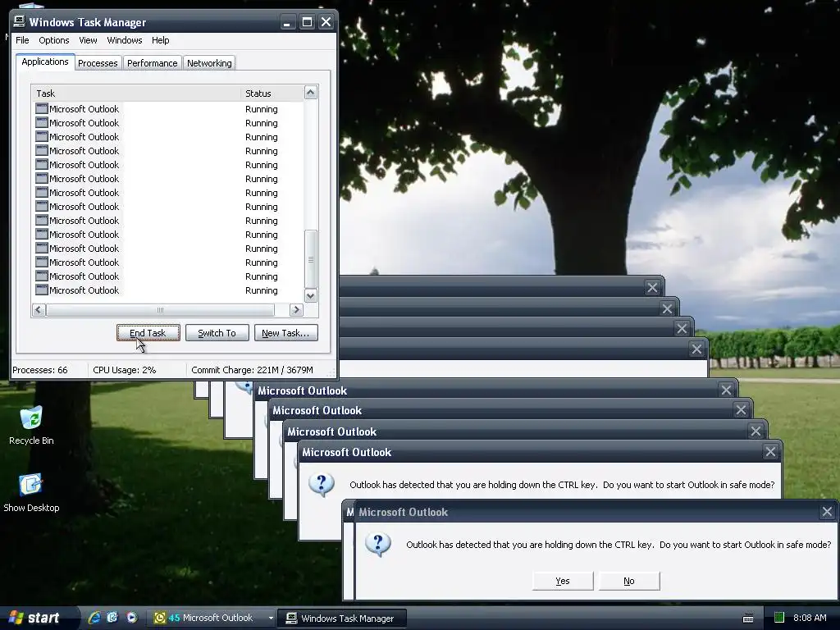Image resolution: width=840 pixels, height=630 pixels.
Task: Click the Windows Task Manager taskbar button
Action: click(344, 619)
